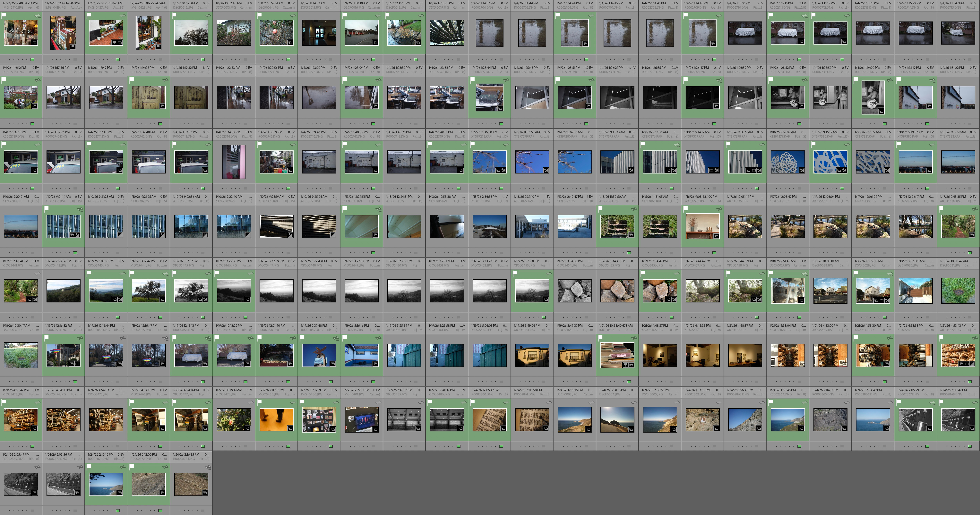
Task: Click sync status icon on XT3F7376.RAF cell
Action: pos(676,145)
